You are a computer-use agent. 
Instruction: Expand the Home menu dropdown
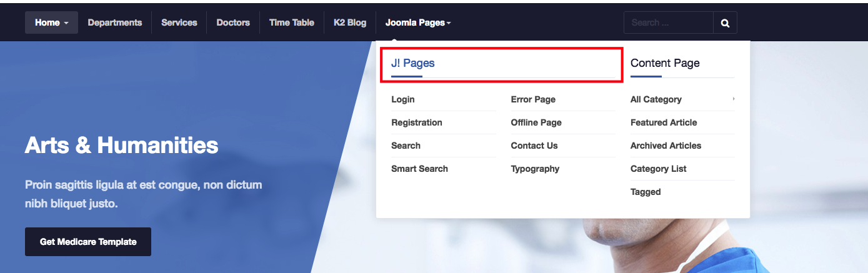click(51, 23)
